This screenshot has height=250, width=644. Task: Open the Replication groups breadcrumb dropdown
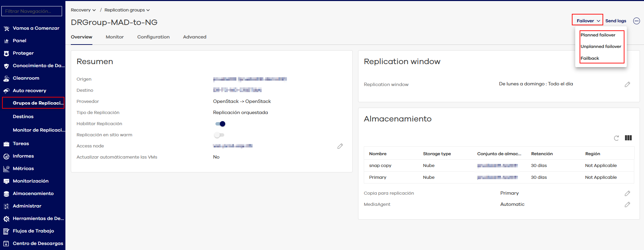127,10
